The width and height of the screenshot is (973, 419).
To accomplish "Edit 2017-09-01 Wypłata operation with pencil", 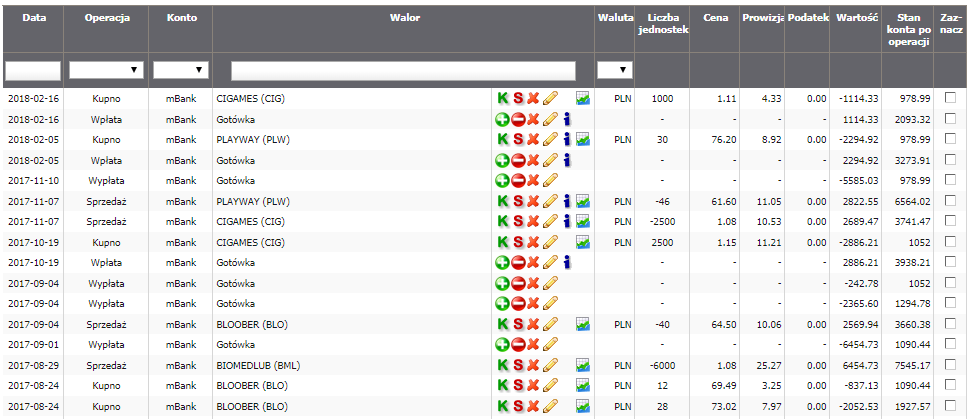I will tap(550, 344).
